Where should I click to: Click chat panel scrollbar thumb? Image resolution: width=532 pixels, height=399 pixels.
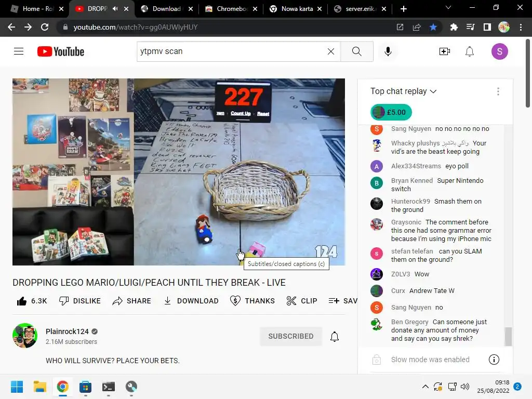pos(508,336)
